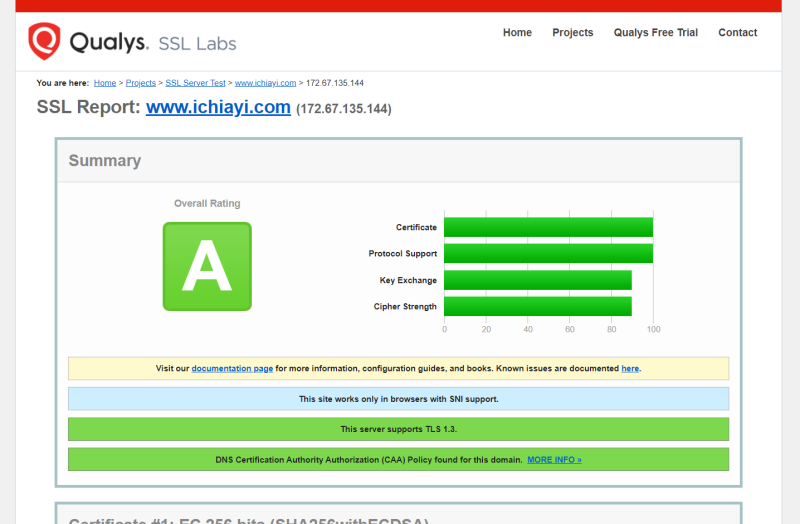Click the 'Key Exchange' chart label
This screenshot has height=524, width=800.
408,280
